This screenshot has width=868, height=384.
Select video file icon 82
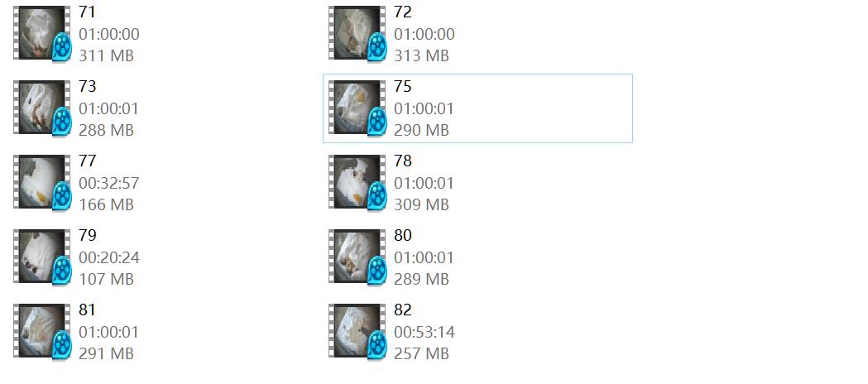coord(357,331)
